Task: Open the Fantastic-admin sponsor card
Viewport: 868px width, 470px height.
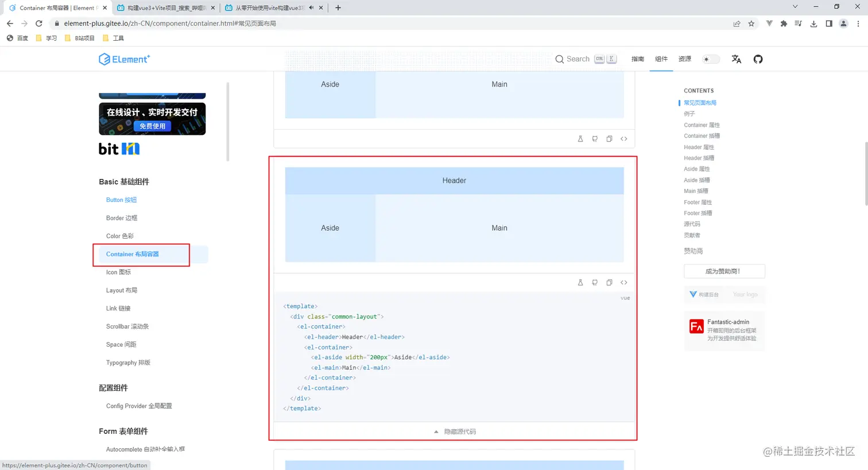Action: click(x=724, y=331)
